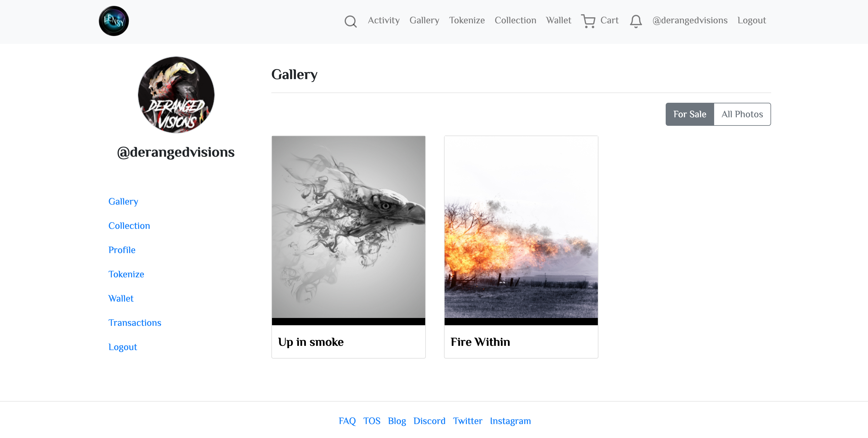The width and height of the screenshot is (868, 438).
Task: Visit the Discord link in the footer
Action: click(x=429, y=421)
